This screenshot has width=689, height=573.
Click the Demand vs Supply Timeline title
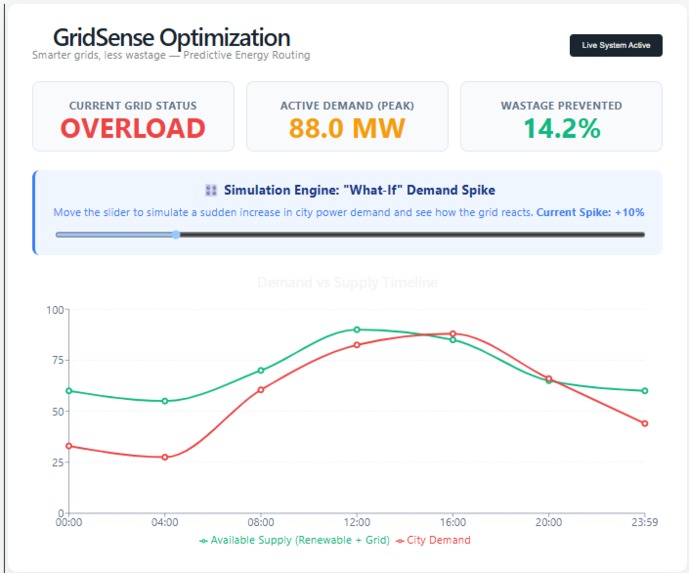[347, 283]
